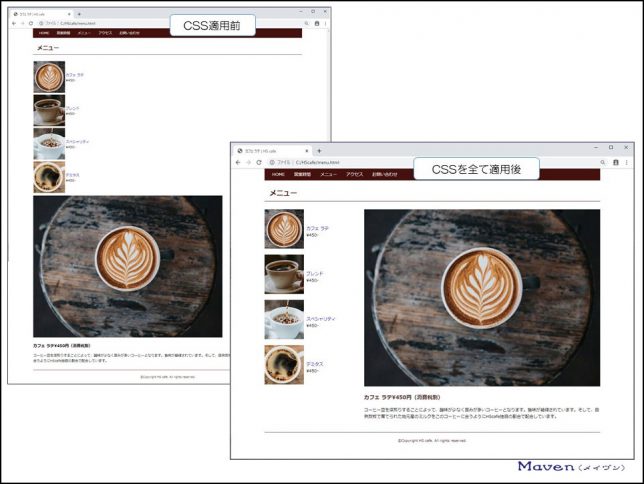This screenshot has width=644, height=484.
Task: Open the デミタス link in the background window
Action: pos(73,175)
